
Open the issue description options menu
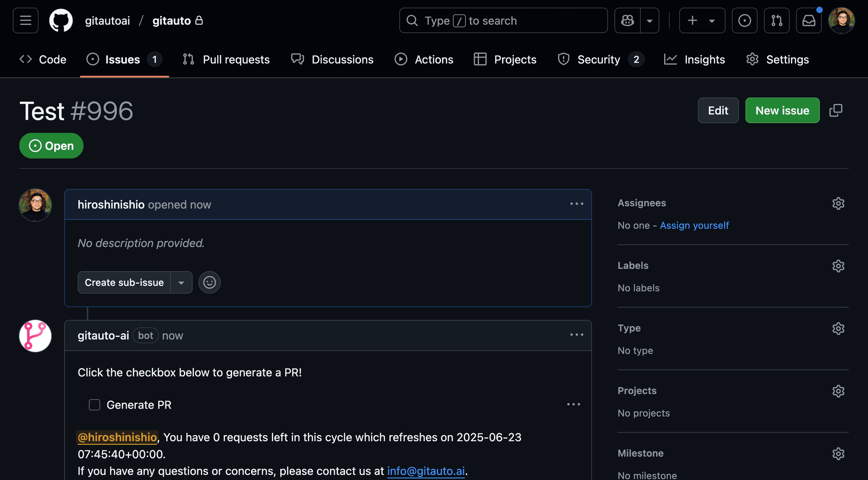pos(576,204)
